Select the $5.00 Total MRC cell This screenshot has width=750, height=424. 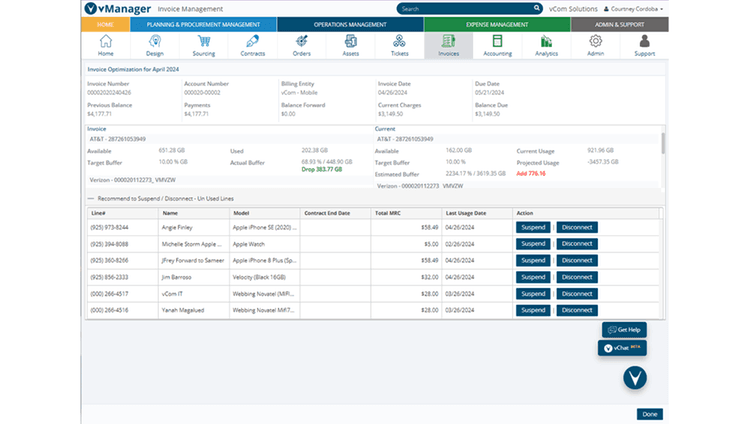[x=406, y=244]
